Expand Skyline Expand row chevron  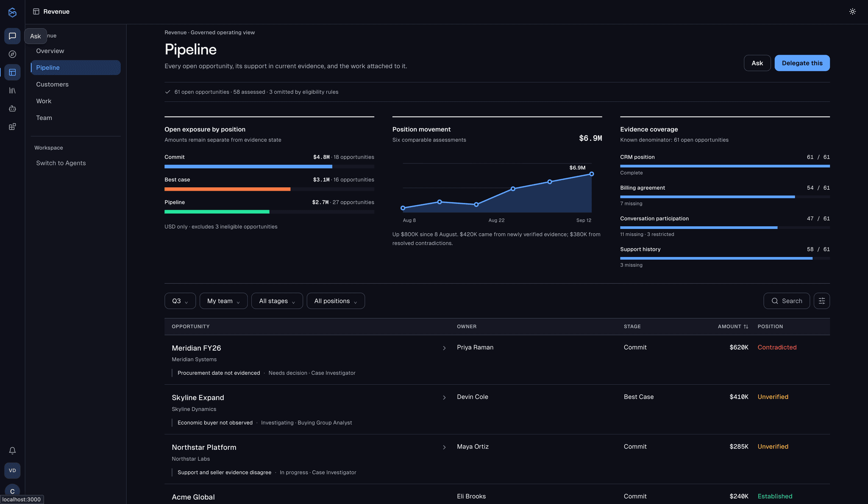point(444,398)
